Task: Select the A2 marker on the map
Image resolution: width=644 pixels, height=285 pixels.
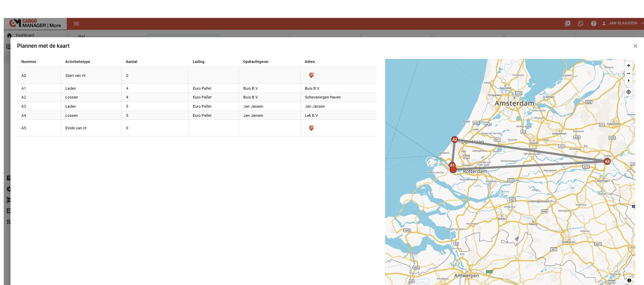Action: pos(455,139)
